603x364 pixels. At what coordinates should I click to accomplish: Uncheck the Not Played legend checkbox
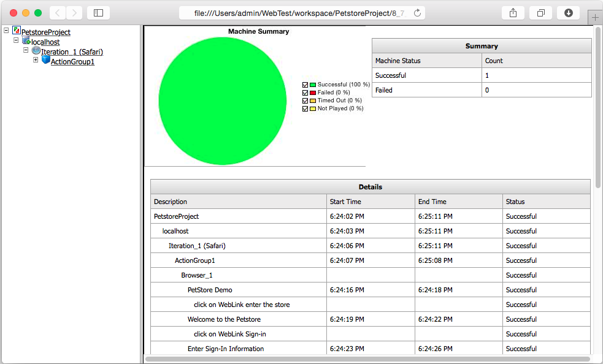pos(305,109)
